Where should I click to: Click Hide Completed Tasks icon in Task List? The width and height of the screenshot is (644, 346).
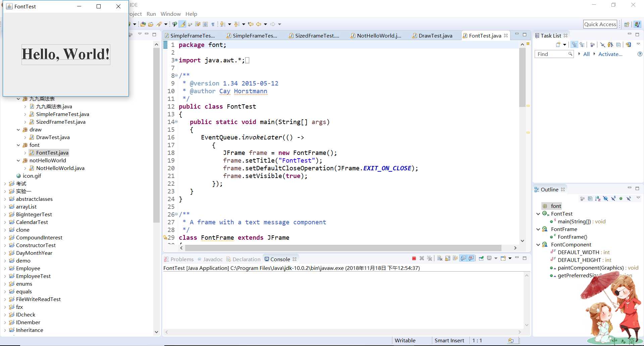603,45
